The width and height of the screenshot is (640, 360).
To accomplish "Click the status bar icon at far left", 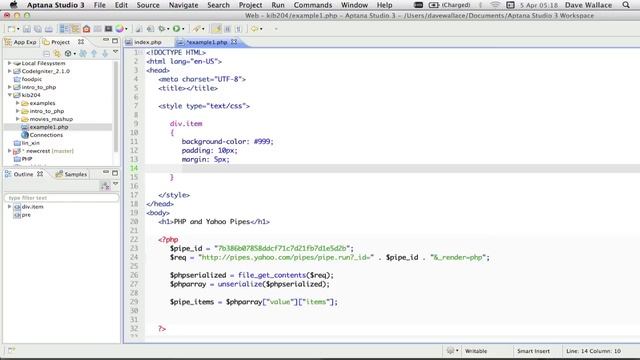I will 11,350.
